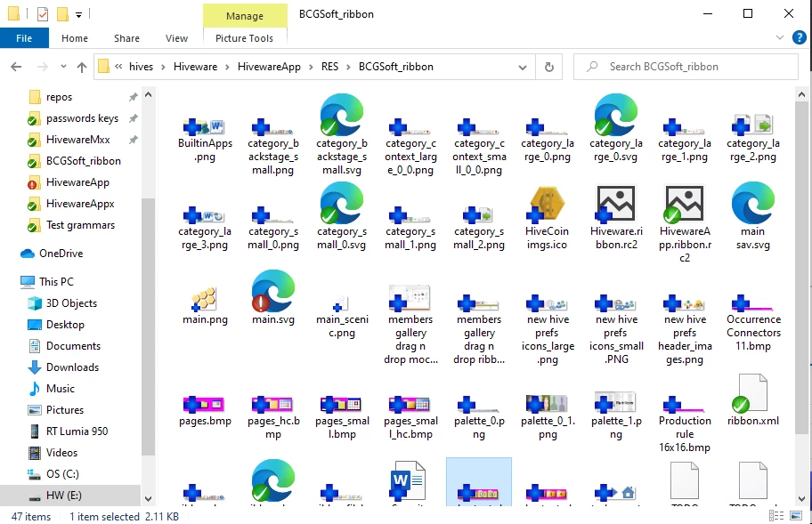Select Hiveware.ribbon.rc2 file
This screenshot has width=812, height=524.
(x=616, y=217)
